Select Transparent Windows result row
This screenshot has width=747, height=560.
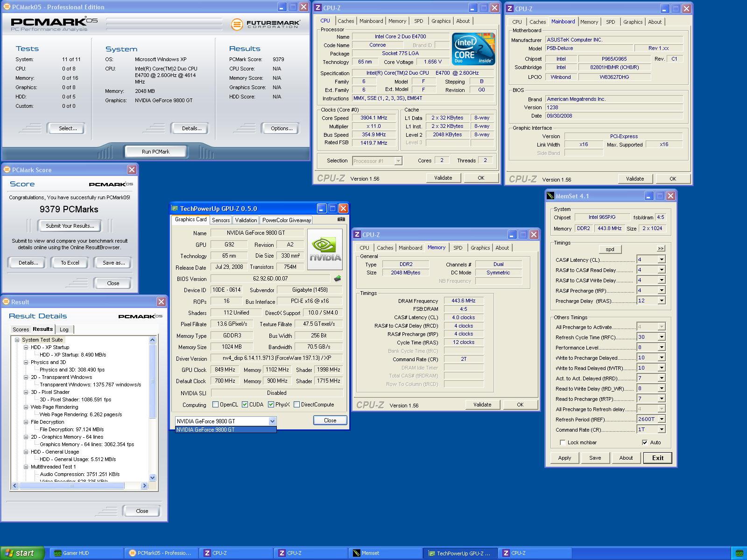pos(90,385)
